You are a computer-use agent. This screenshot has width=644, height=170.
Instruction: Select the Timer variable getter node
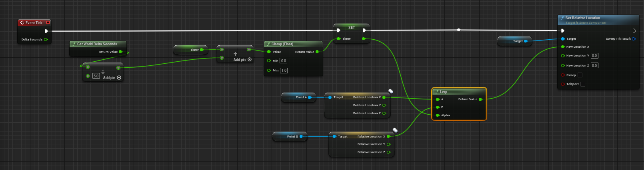pos(190,50)
